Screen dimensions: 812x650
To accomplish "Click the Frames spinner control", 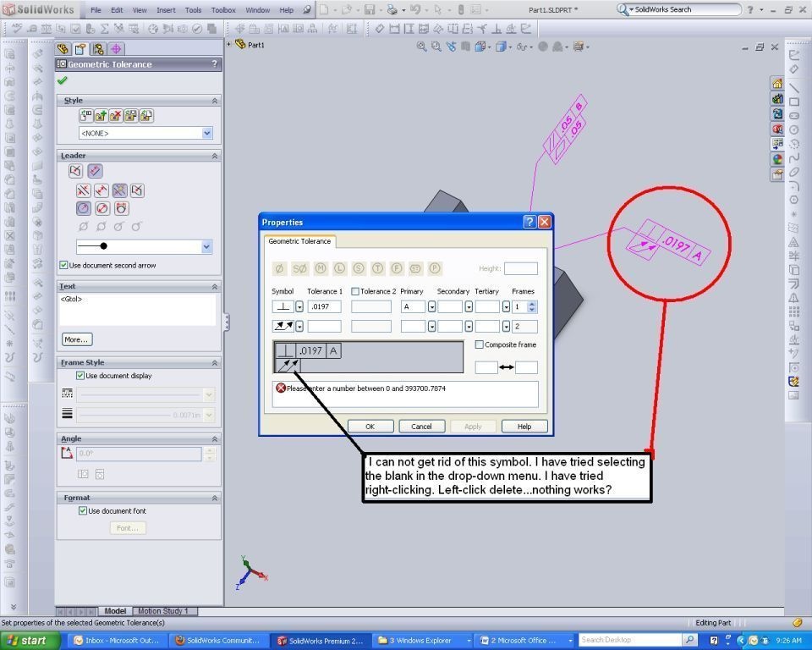I will [532, 307].
